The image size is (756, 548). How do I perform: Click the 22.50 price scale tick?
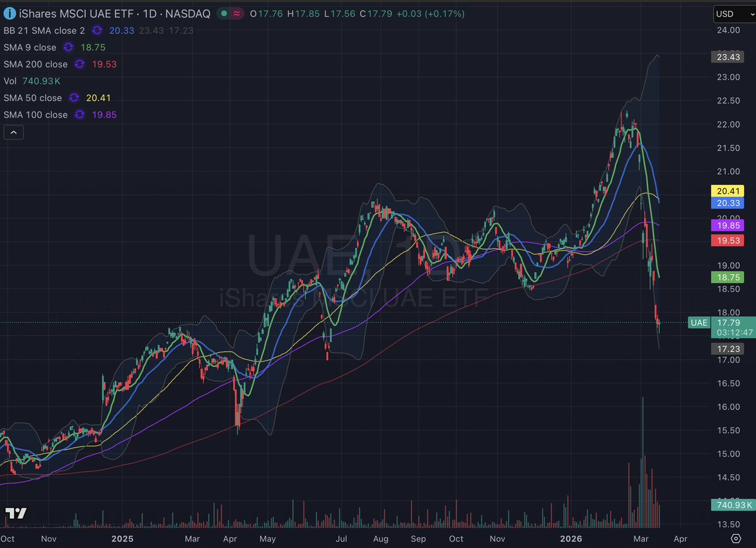click(728, 100)
